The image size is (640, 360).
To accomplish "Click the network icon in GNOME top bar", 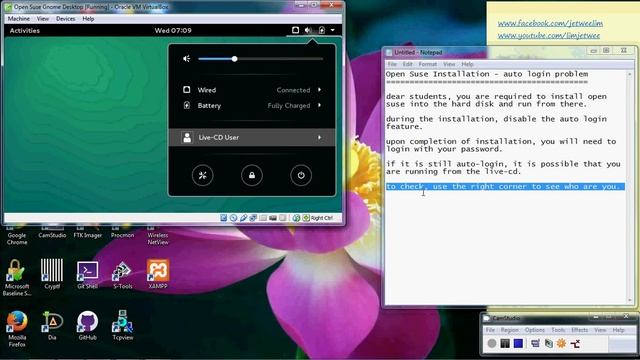I will coord(296,30).
